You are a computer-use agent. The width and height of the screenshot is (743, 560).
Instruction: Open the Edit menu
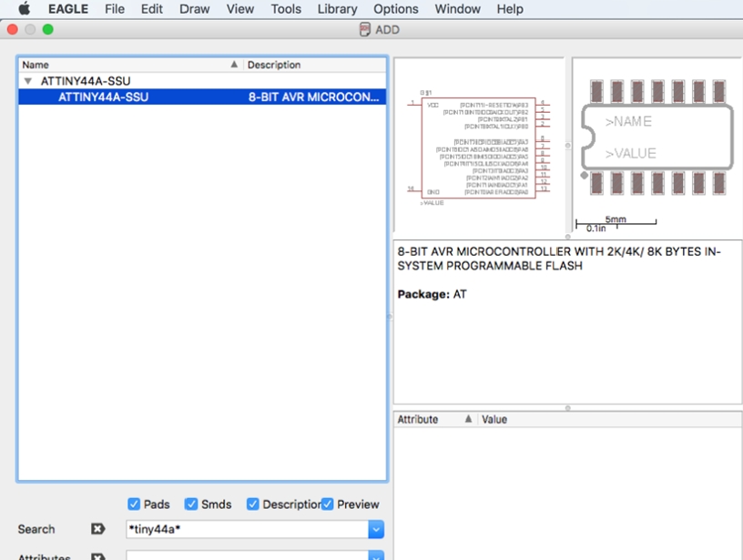152,9
